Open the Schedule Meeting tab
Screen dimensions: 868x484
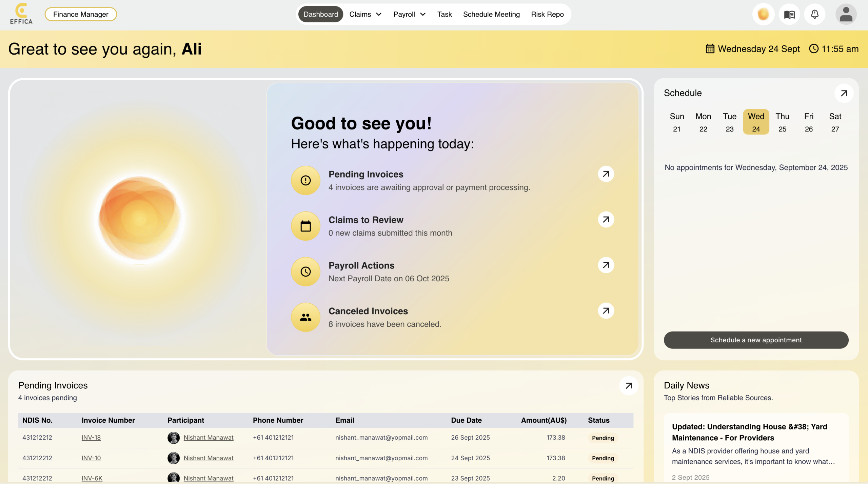[x=491, y=14]
